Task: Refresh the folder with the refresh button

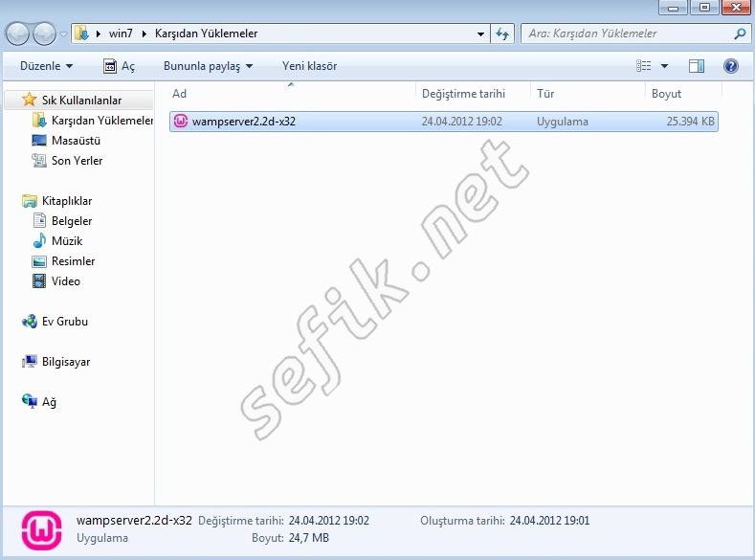Action: pyautogui.click(x=502, y=34)
